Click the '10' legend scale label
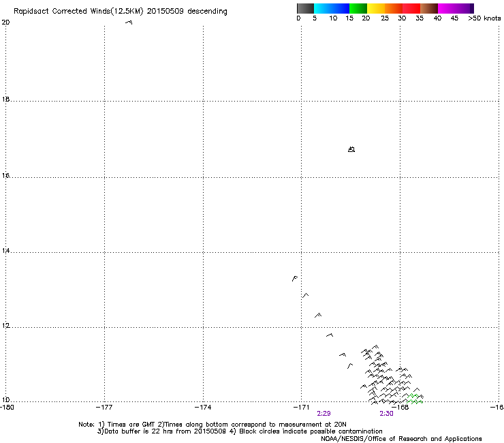The height and width of the screenshot is (443, 504). [333, 18]
